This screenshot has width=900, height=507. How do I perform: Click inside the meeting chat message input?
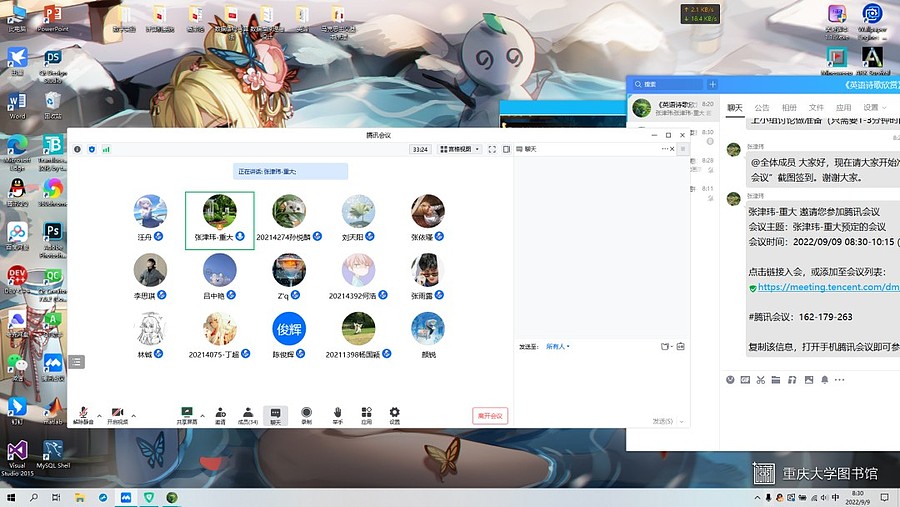tap(601, 382)
